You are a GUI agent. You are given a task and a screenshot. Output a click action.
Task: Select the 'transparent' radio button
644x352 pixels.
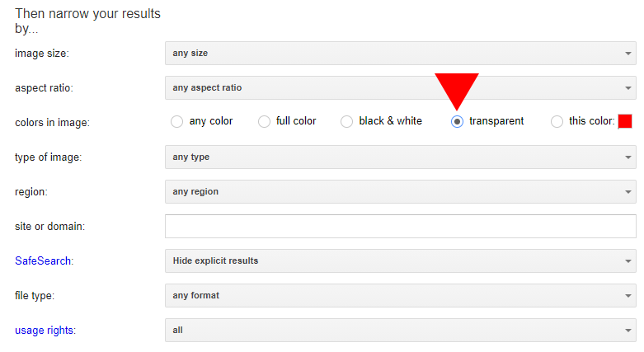pyautogui.click(x=457, y=121)
